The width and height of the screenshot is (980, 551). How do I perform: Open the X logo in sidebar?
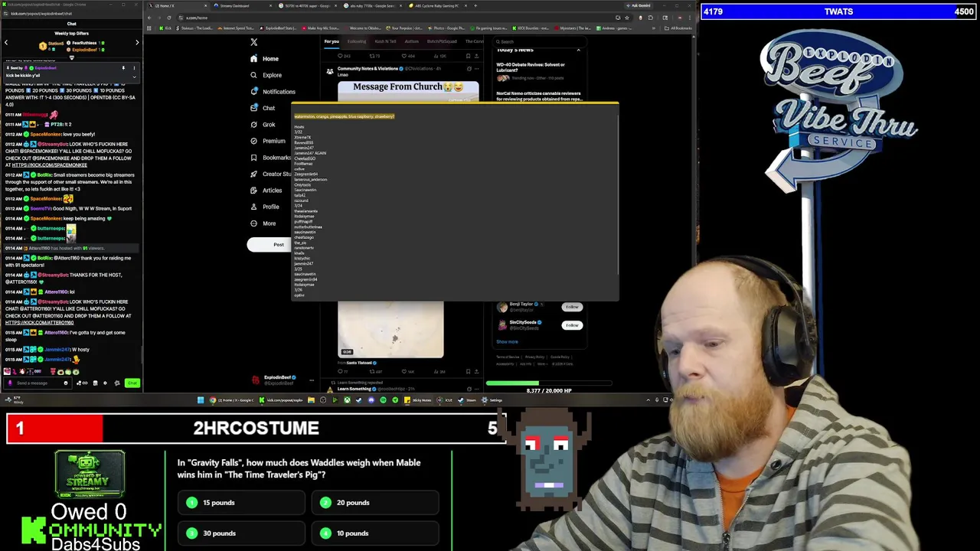click(254, 42)
